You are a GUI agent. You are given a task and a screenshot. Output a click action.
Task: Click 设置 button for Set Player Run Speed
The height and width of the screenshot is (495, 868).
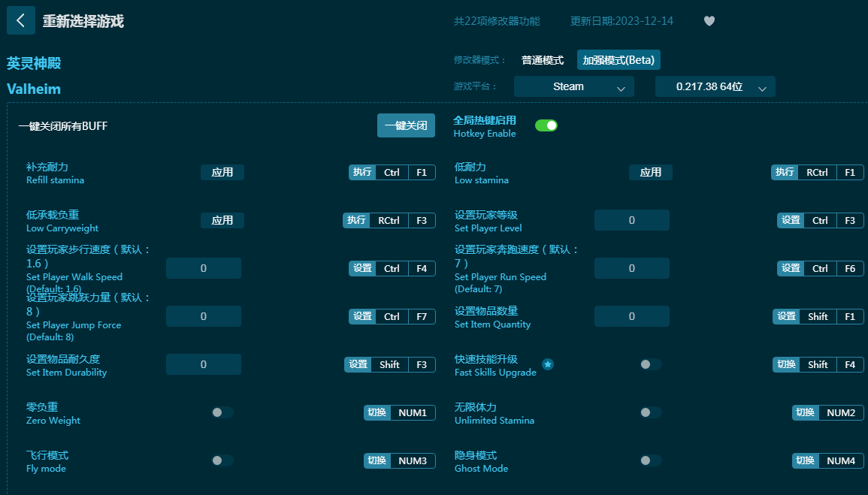pos(791,268)
